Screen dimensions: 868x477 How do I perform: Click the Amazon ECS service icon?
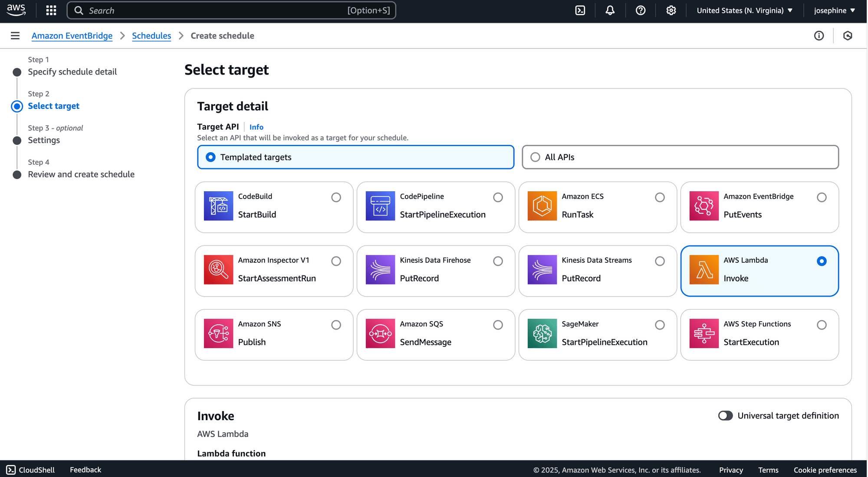(542, 206)
